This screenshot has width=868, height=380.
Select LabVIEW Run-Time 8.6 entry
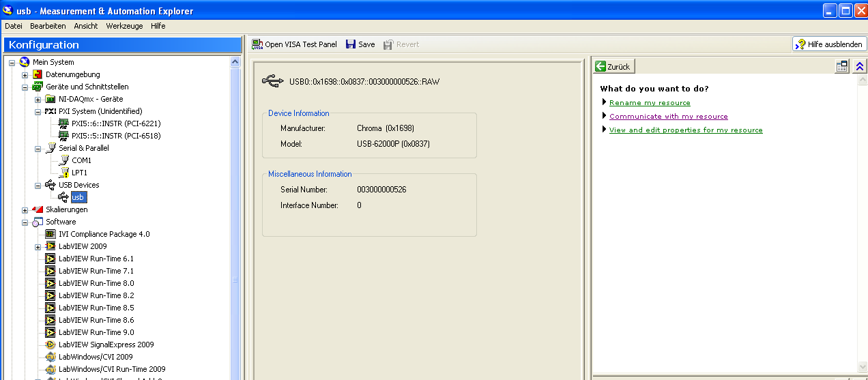[96, 320]
